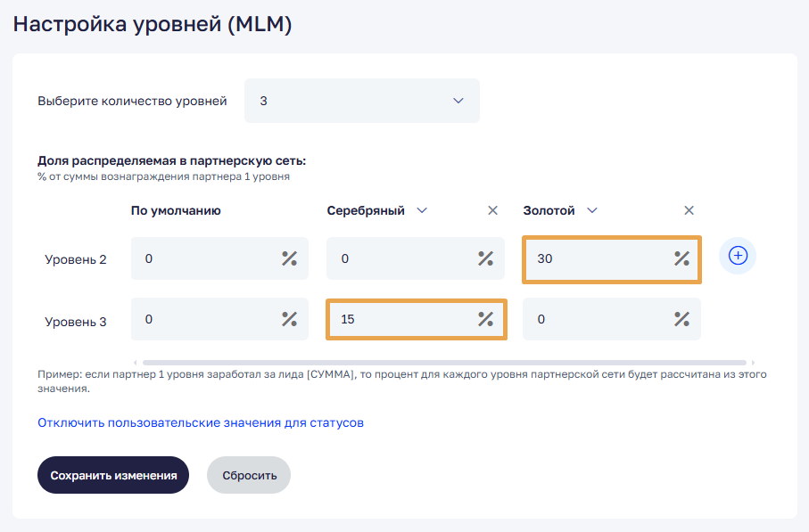Expand the Золотой status dropdown
Screen dimensions: 809x532
pyautogui.click(x=591, y=211)
